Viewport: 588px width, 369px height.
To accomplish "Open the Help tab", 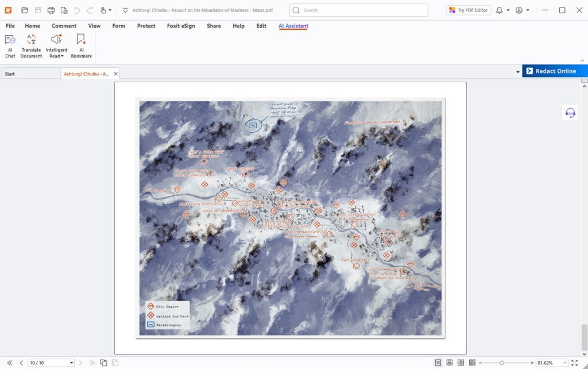I will pyautogui.click(x=238, y=26).
